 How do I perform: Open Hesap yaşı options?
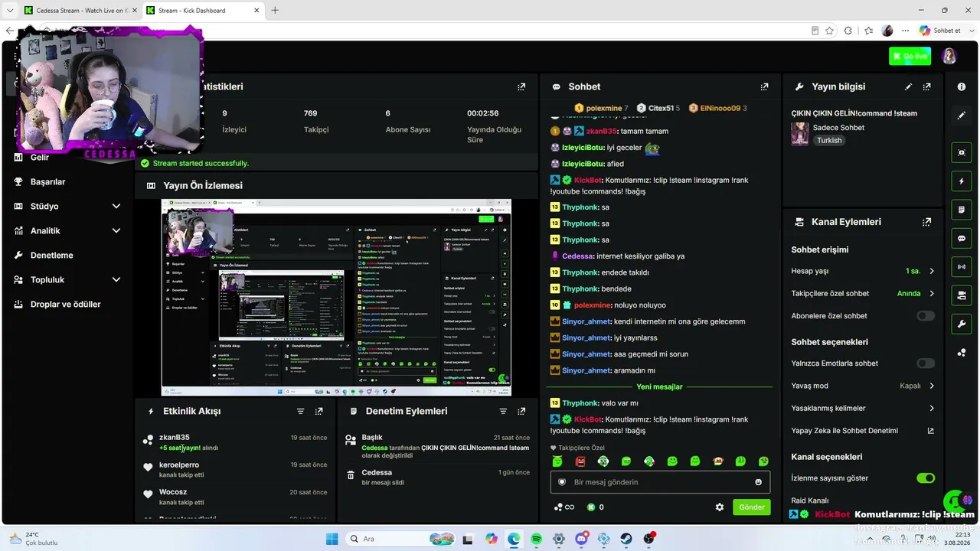(863, 271)
